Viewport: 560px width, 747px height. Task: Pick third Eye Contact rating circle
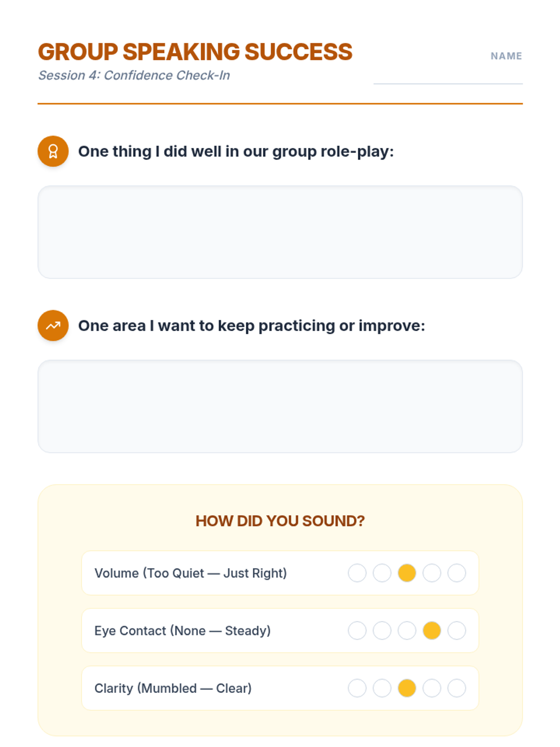(407, 630)
